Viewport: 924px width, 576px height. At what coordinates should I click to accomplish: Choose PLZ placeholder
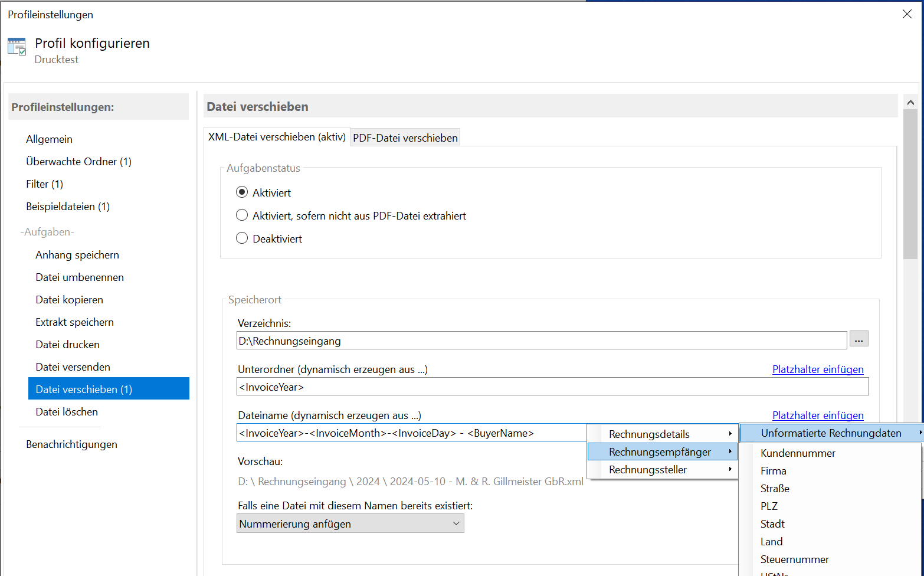pyautogui.click(x=769, y=506)
